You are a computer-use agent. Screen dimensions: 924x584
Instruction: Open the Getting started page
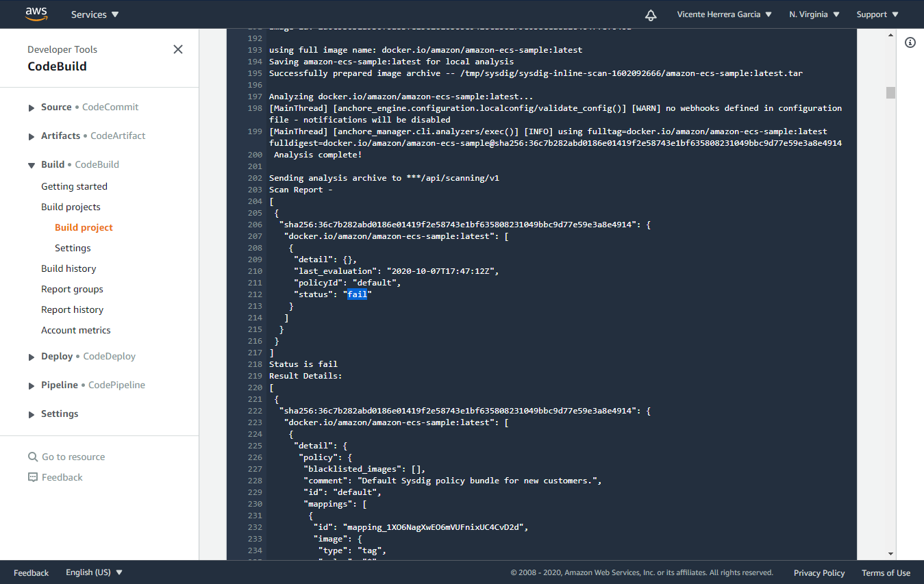pos(74,186)
